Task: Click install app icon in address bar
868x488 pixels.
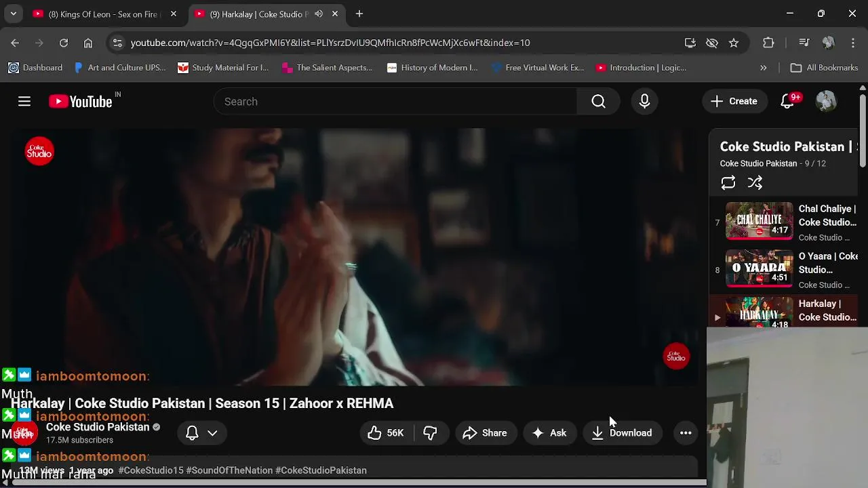Action: (690, 43)
